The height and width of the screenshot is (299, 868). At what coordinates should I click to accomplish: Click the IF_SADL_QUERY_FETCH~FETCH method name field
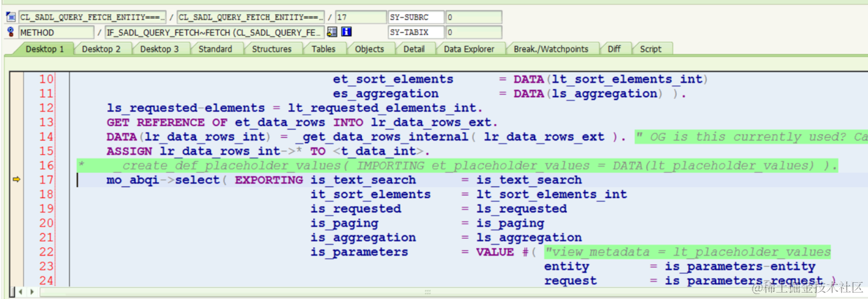pos(214,32)
